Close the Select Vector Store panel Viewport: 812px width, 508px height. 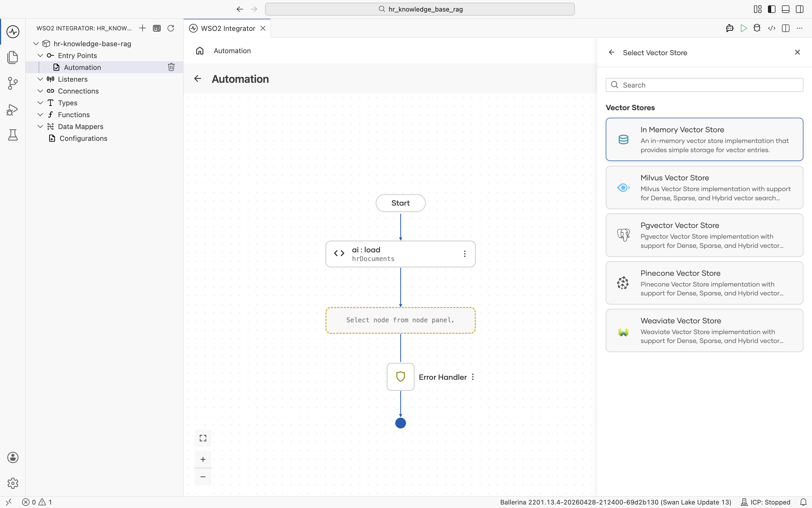(798, 52)
